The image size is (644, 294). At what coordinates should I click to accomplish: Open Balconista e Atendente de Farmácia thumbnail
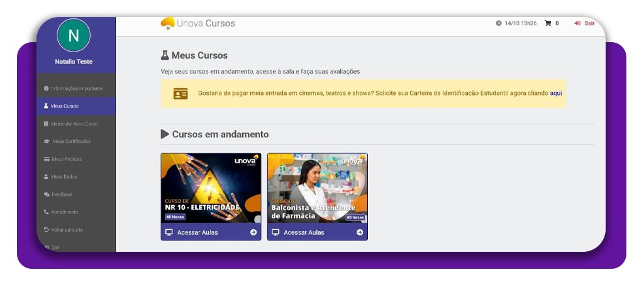[x=318, y=188]
